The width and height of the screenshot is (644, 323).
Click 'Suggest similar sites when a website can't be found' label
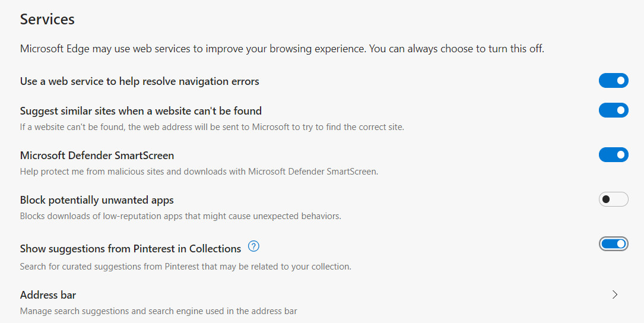tap(141, 111)
